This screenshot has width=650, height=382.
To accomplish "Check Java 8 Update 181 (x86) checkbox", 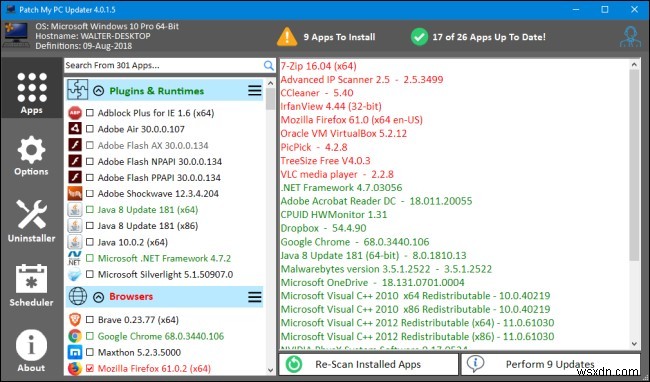I will pos(90,226).
